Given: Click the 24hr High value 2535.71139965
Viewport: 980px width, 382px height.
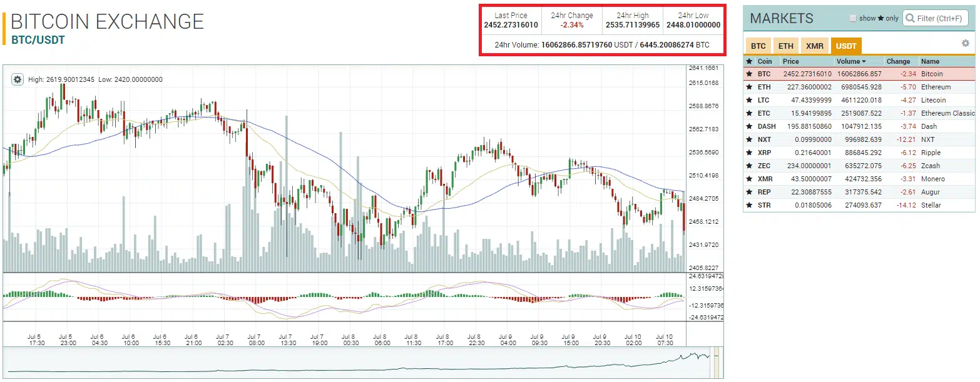Looking at the screenshot, I should pos(633,25).
